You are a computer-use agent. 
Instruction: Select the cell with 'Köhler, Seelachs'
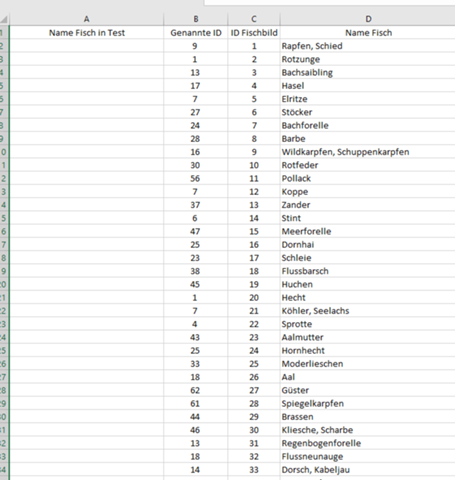[x=368, y=311]
